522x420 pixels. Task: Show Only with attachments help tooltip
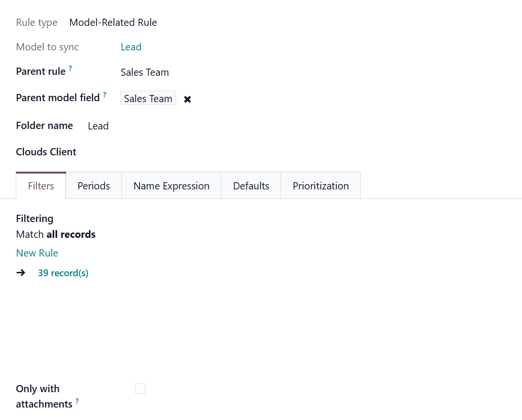[77, 401]
